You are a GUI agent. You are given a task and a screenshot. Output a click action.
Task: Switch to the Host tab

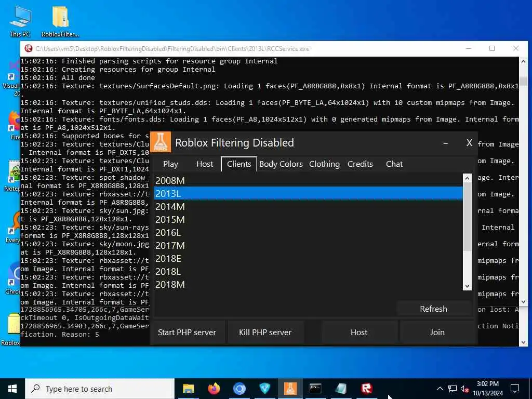205,164
